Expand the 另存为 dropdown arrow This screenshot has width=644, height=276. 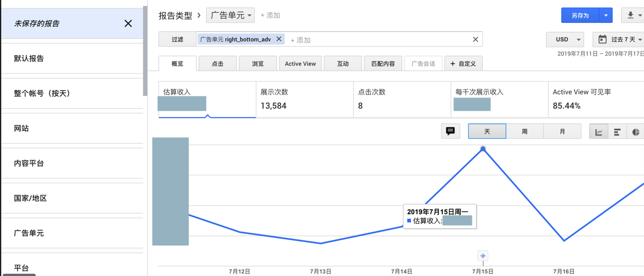coord(606,15)
